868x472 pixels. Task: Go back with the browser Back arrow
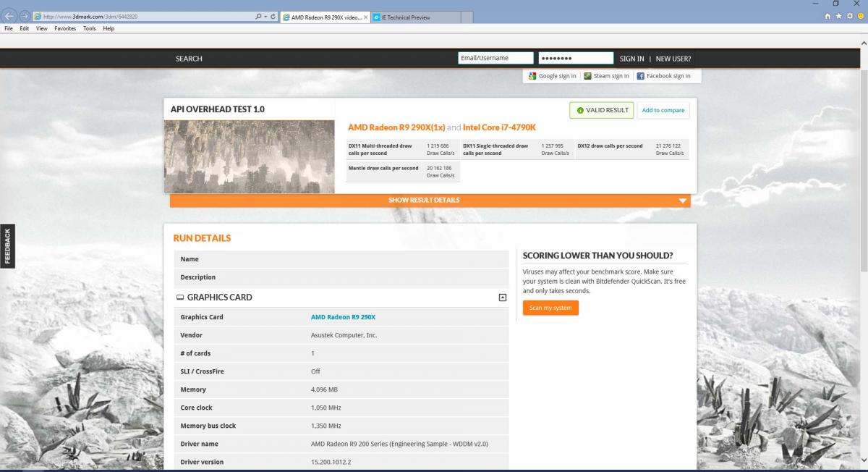click(x=9, y=16)
